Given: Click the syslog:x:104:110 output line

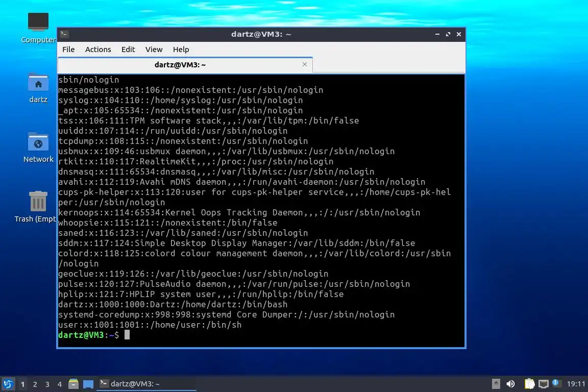Looking at the screenshot, I should click(x=180, y=100).
